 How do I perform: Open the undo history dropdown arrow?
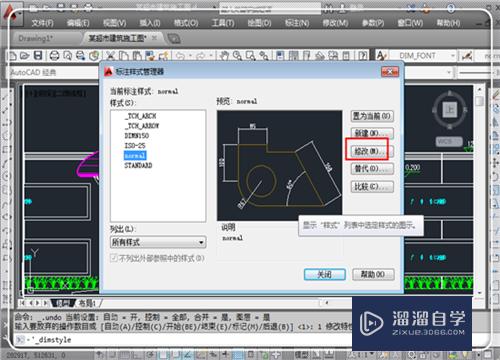[190, 55]
